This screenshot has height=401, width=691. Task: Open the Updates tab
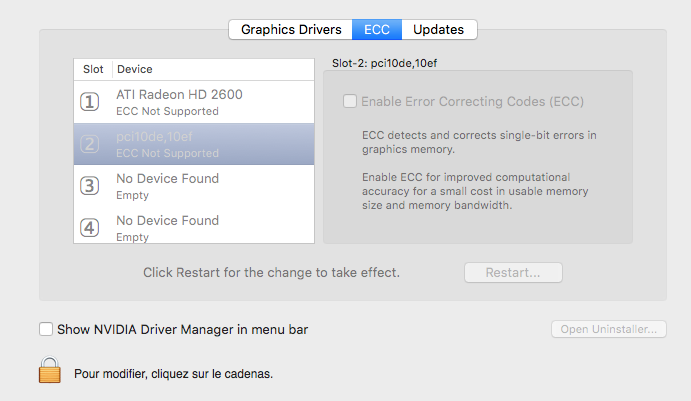[x=439, y=30]
